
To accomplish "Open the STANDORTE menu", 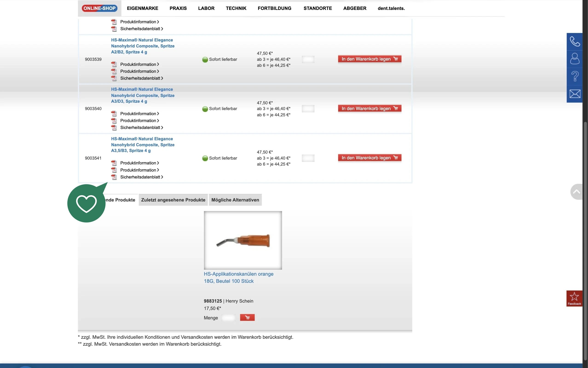I will pos(318,8).
